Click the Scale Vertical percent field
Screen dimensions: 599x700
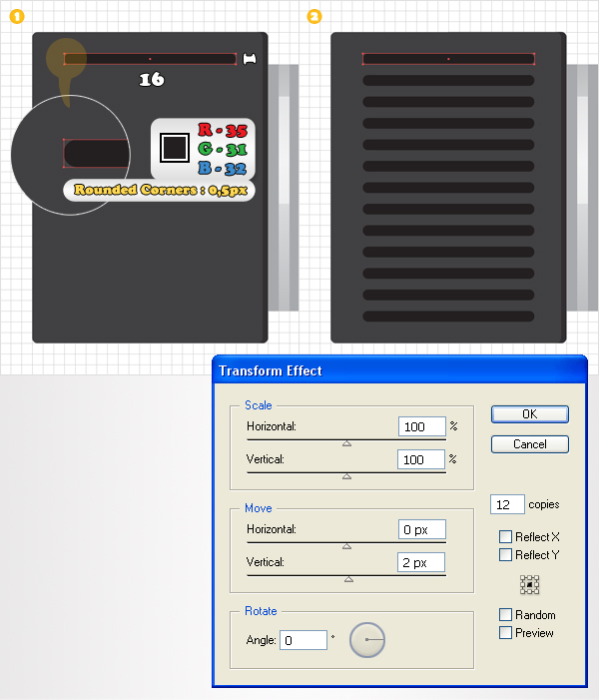coord(421,459)
